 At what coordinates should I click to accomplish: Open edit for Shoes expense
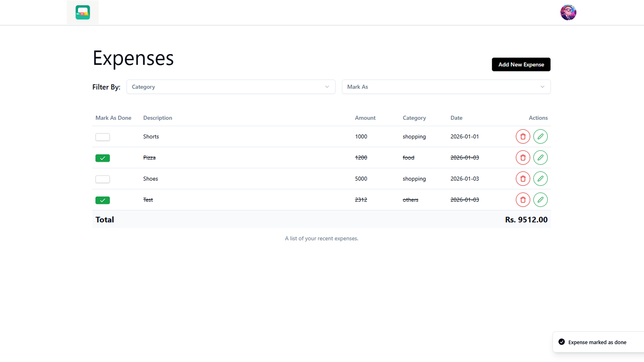tap(540, 179)
